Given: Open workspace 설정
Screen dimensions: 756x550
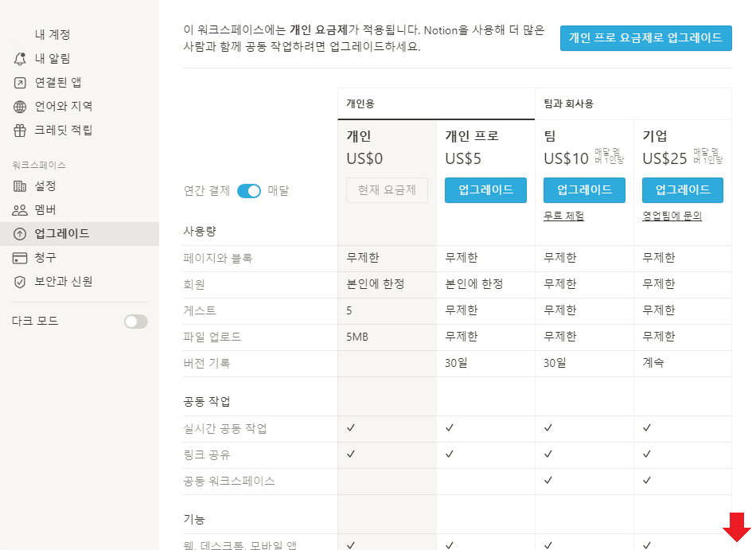Looking at the screenshot, I should pos(80,186).
